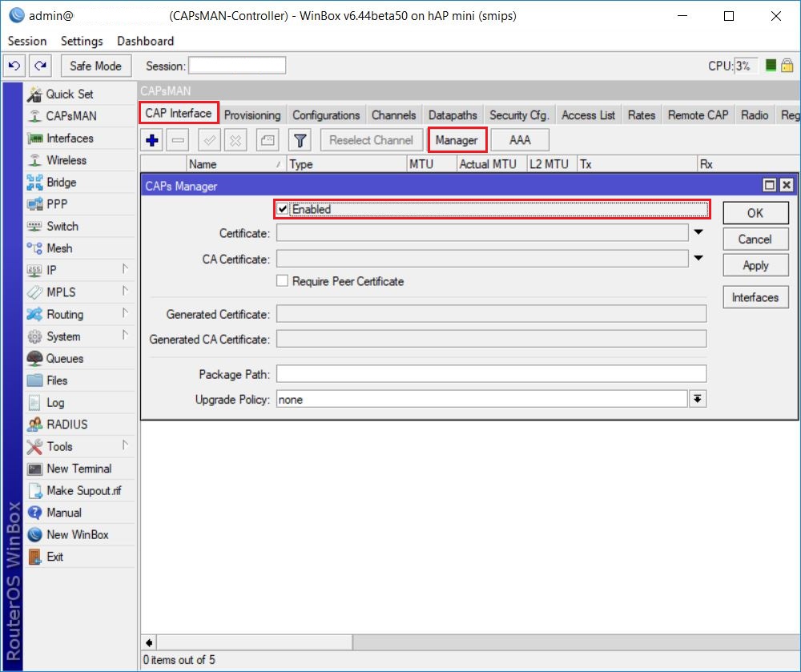
Task: Click the Safe Mode button
Action: click(96, 66)
